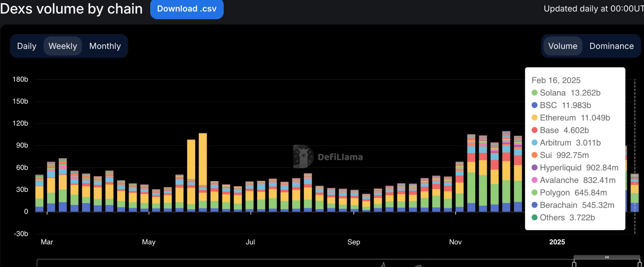The height and width of the screenshot is (267, 644).
Task: Click the 'Feb 16, 2025' tooltip date
Action: [556, 80]
